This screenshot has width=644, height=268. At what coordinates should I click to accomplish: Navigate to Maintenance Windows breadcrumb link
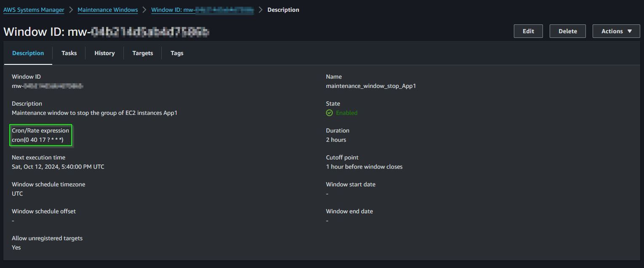pyautogui.click(x=108, y=10)
